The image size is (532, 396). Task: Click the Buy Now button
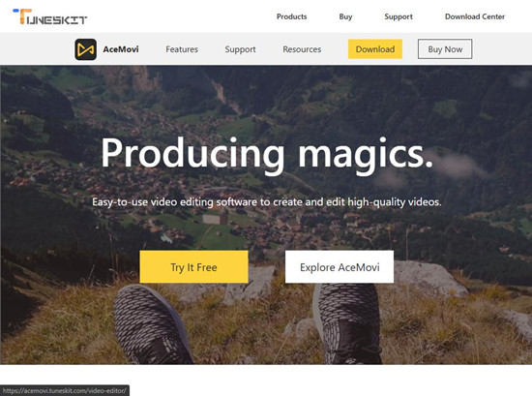(x=445, y=49)
